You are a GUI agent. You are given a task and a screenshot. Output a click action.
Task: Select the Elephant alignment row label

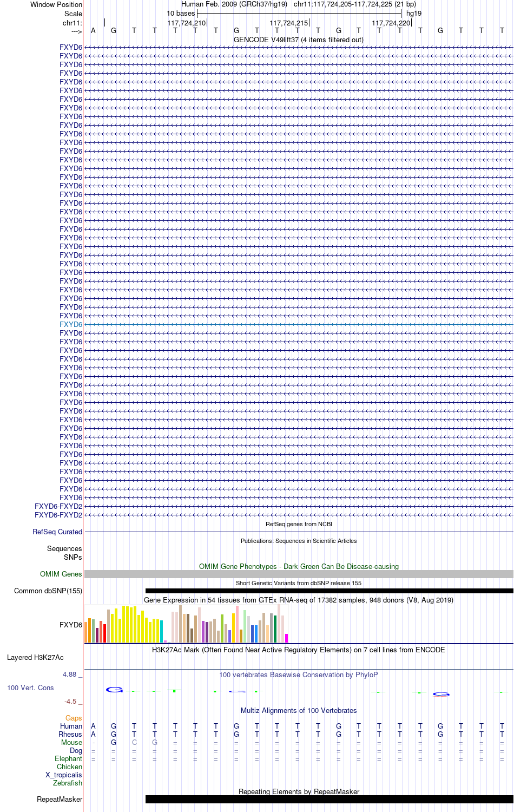pos(68,758)
